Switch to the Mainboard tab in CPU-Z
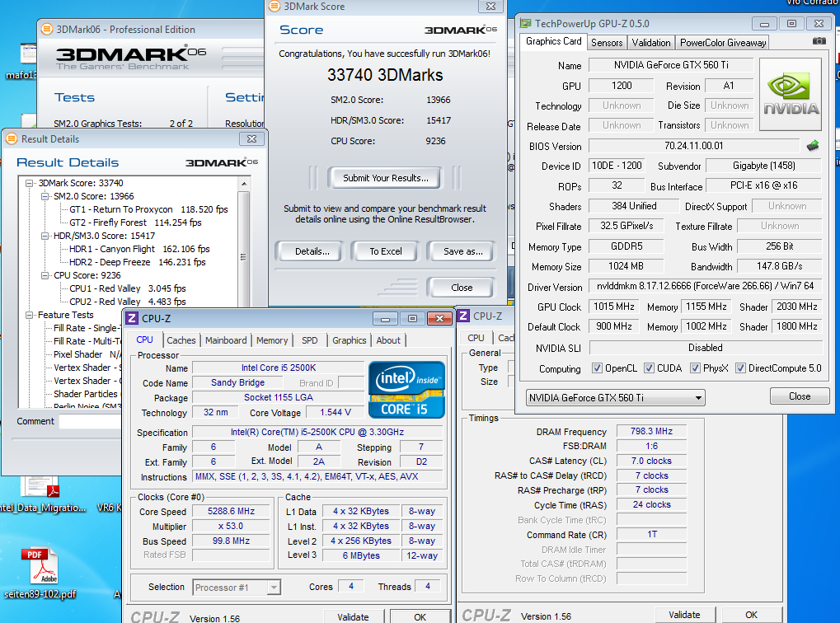The width and height of the screenshot is (840, 623). pyautogui.click(x=226, y=340)
